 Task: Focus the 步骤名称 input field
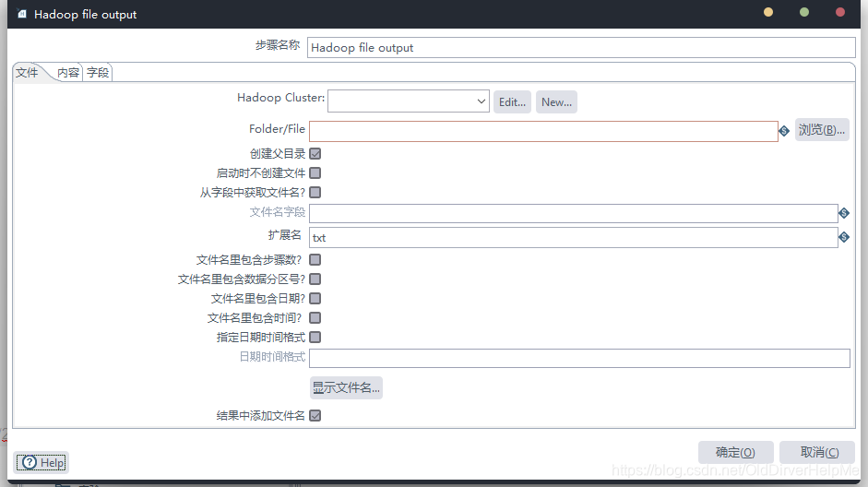tap(581, 48)
